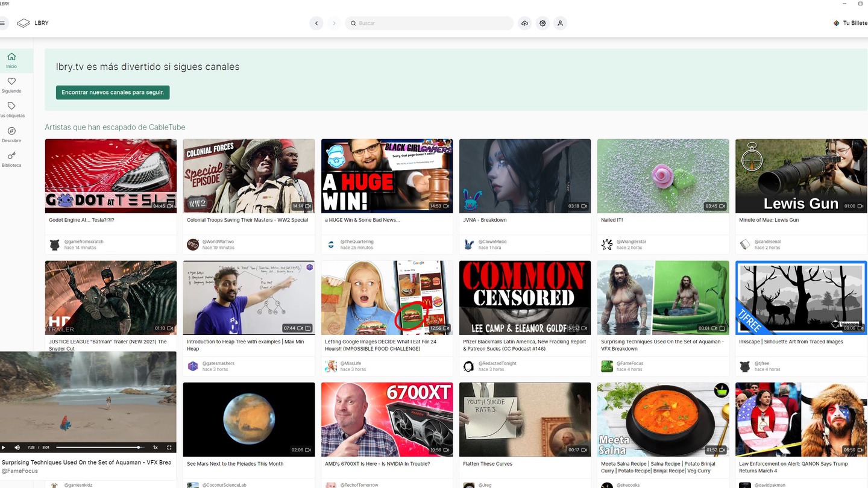Viewport: 868px width, 488px height.
Task: Open Tu Billete wallet
Action: (851, 23)
